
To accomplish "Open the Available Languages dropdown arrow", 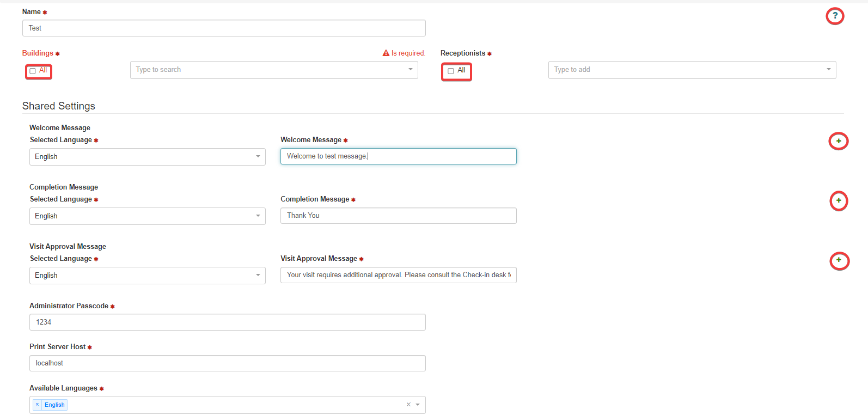I will tap(418, 405).
